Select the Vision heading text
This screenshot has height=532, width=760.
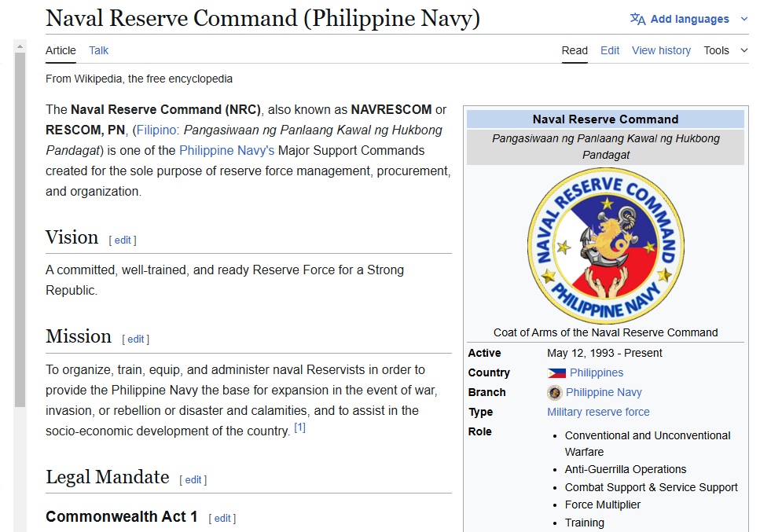(72, 237)
